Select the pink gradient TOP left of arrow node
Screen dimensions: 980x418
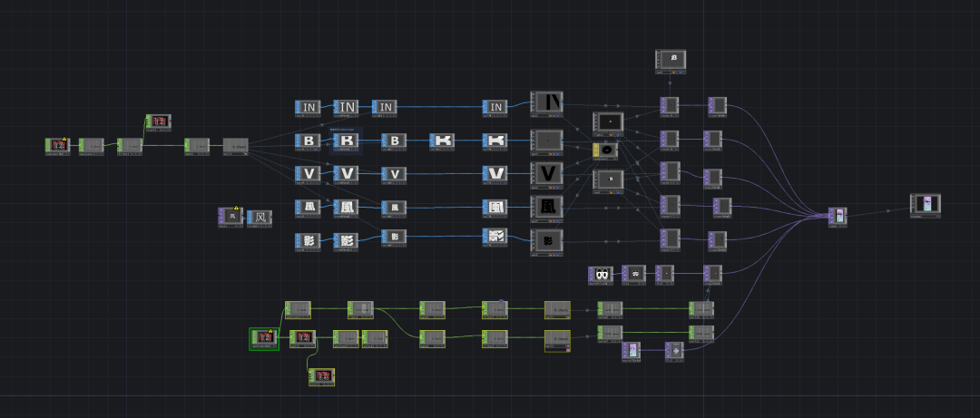coord(632,352)
